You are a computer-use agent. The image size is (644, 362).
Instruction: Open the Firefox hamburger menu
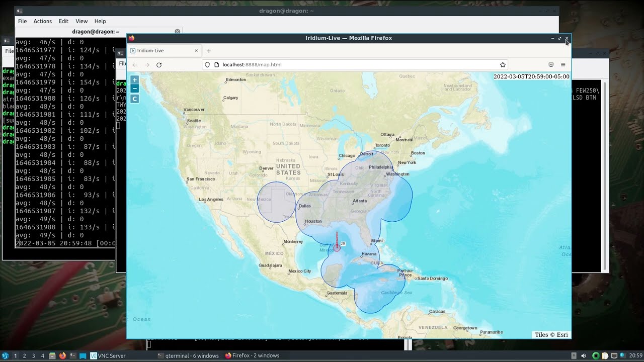[563, 65]
